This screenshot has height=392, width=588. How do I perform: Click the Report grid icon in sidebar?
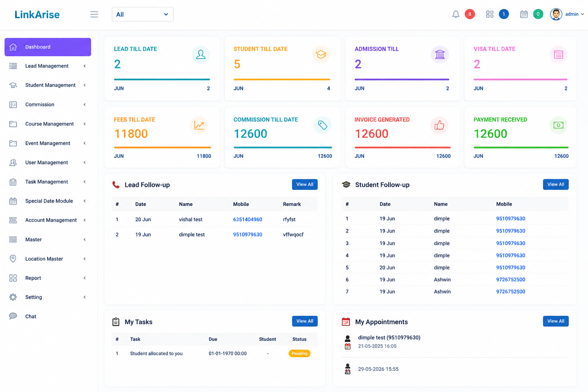click(x=13, y=278)
